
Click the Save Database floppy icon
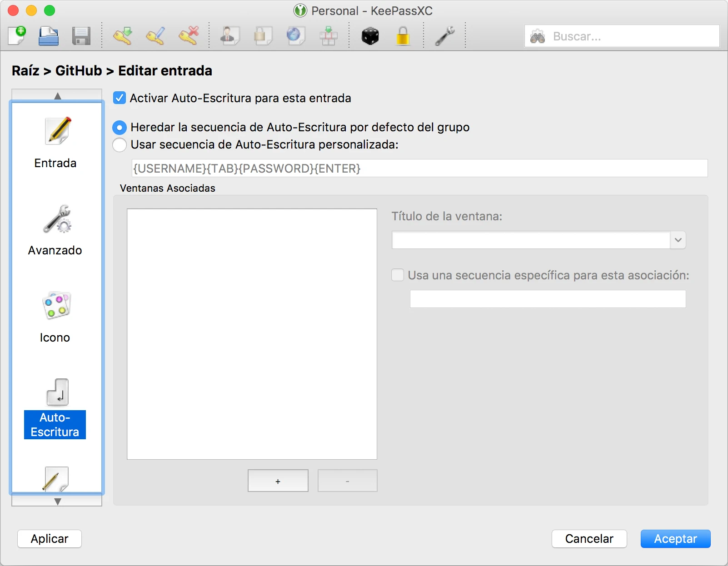(81, 36)
